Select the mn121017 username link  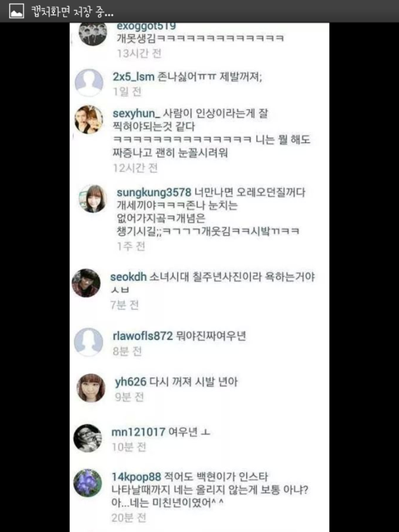click(x=139, y=432)
